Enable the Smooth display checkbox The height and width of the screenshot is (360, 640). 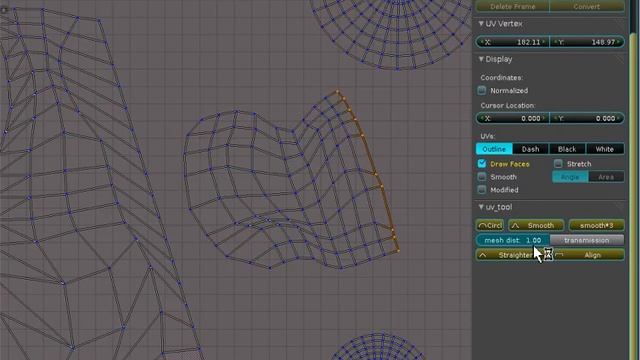(x=482, y=177)
